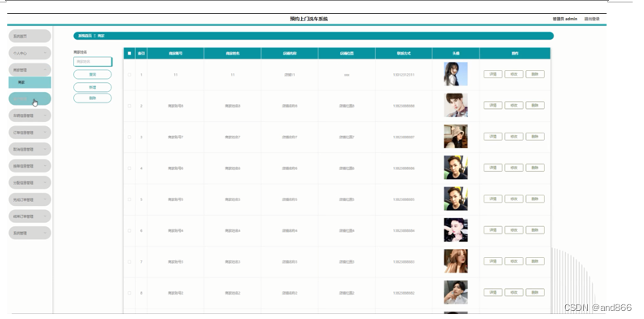Open 结束订单管理 in the sidebar
The height and width of the screenshot is (319, 644).
tap(29, 216)
